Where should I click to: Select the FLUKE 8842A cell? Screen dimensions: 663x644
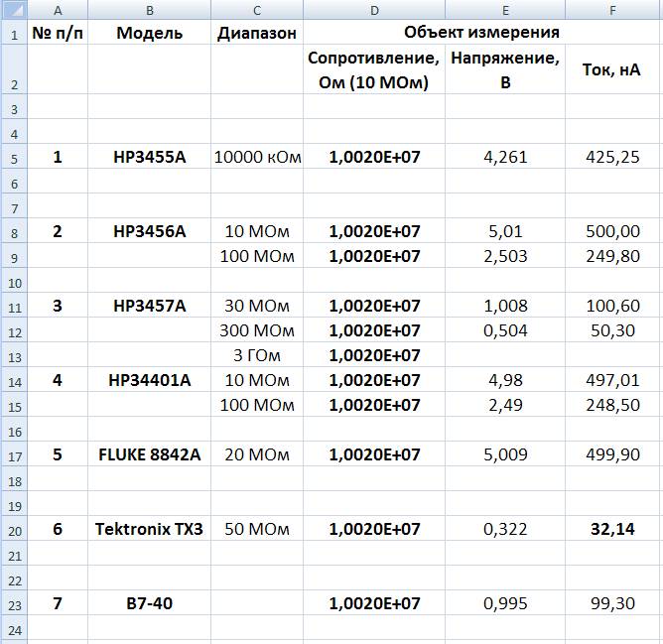pyautogui.click(x=149, y=454)
